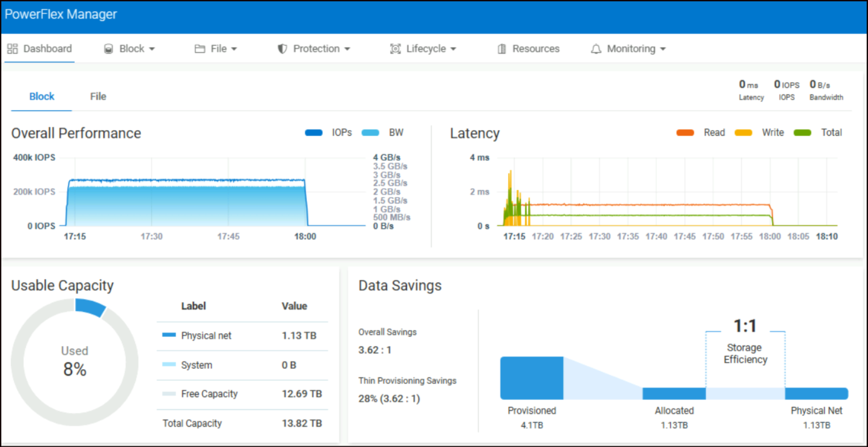Click the Dashboard grid icon

(13, 49)
